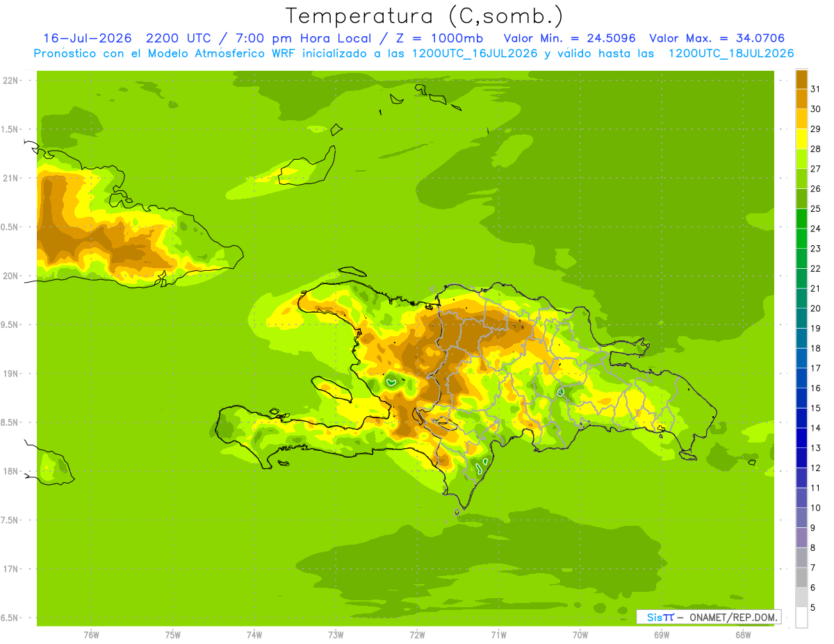The image size is (834, 644).
Task: Click the colorbar label "27"
Action: [x=815, y=169]
